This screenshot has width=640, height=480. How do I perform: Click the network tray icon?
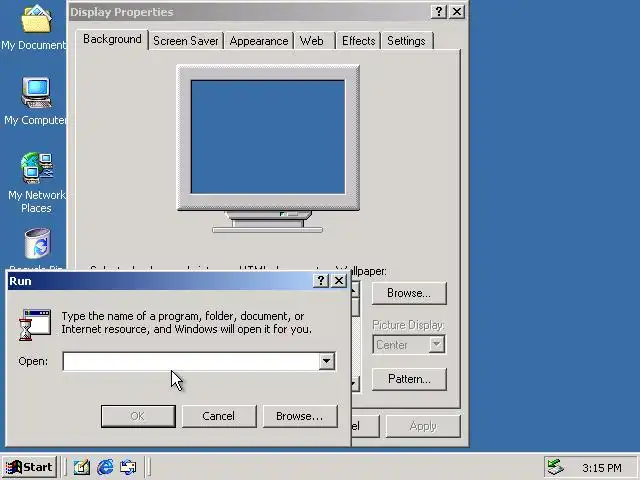(555, 467)
